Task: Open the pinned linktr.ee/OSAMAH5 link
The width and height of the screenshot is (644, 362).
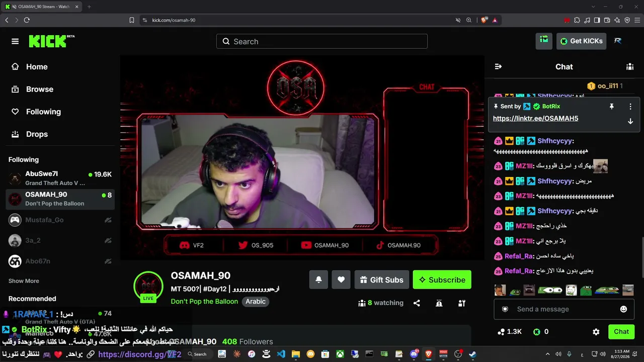Action: 535,119
